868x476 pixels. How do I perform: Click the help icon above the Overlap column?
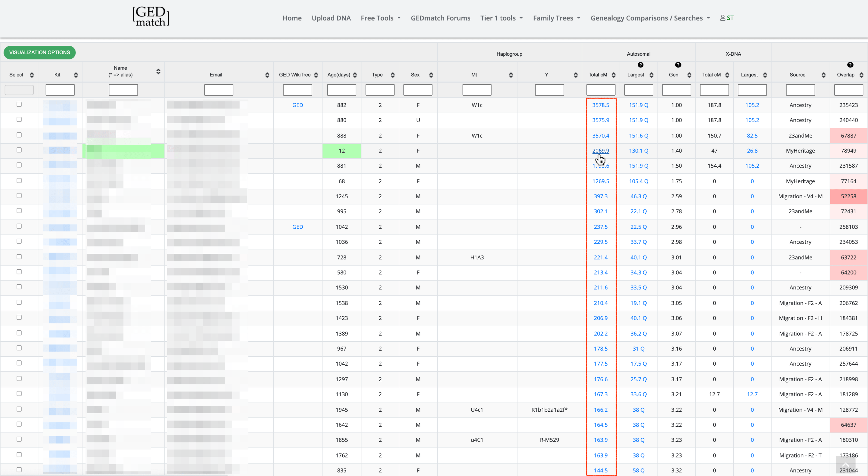[x=851, y=65]
